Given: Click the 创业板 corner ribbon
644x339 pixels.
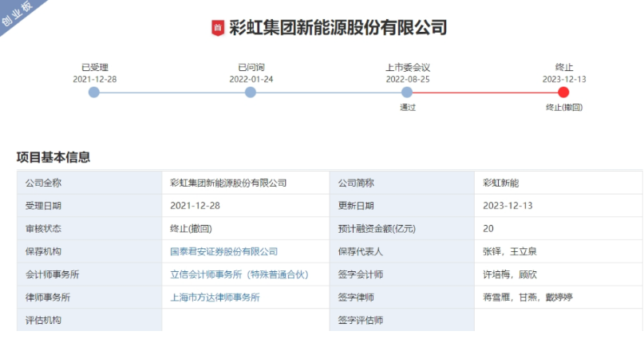Looking at the screenshot, I should (18, 14).
